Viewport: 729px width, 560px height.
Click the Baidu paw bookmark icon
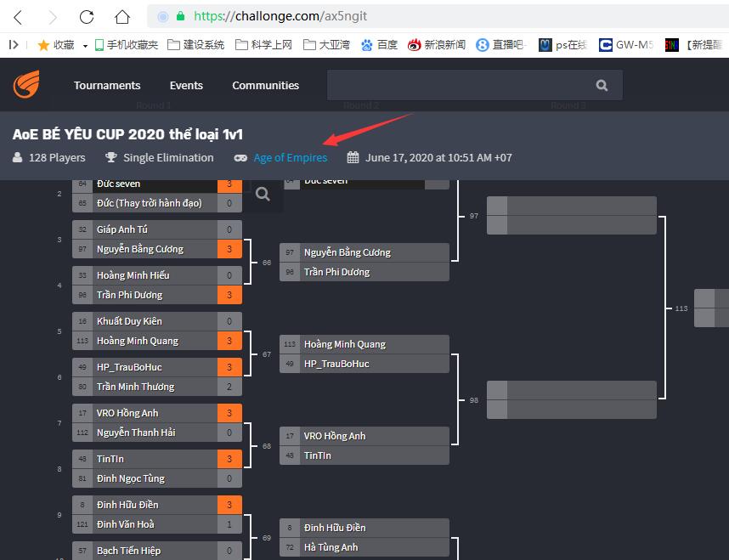367,45
